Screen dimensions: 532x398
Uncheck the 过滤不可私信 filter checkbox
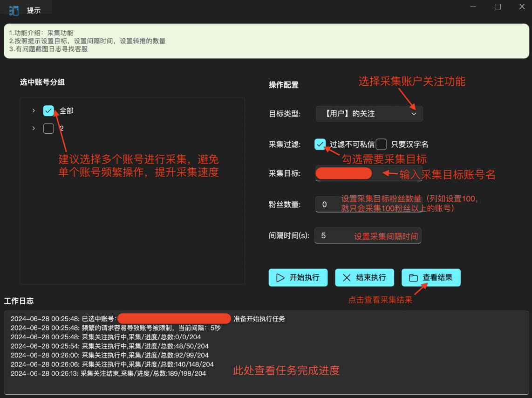pos(320,144)
